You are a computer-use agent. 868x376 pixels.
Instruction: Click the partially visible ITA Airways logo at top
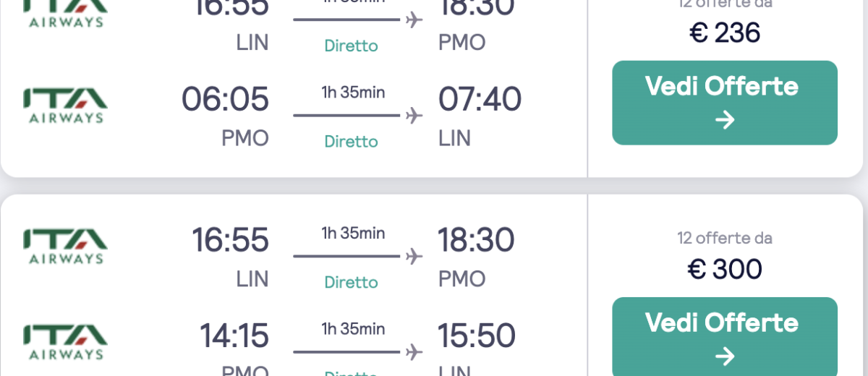point(65,13)
